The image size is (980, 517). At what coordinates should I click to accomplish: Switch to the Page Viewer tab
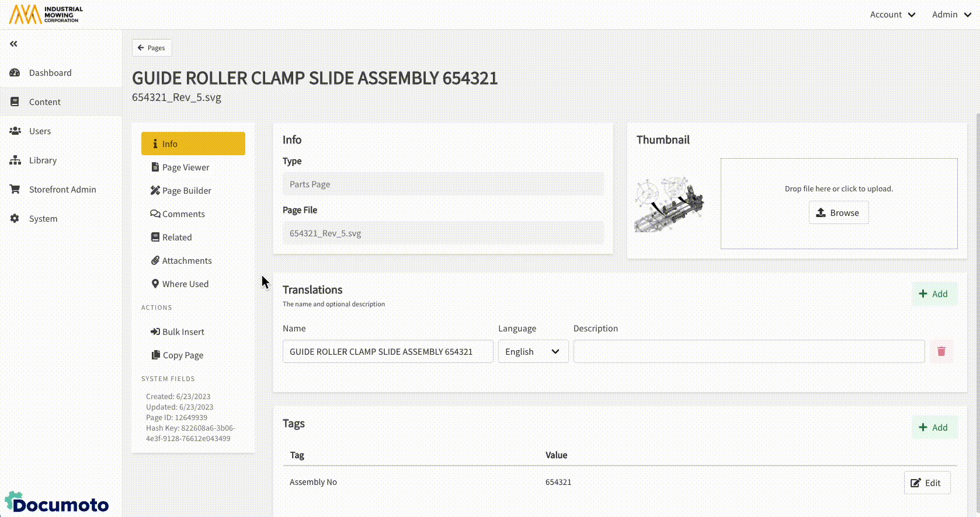tap(185, 167)
